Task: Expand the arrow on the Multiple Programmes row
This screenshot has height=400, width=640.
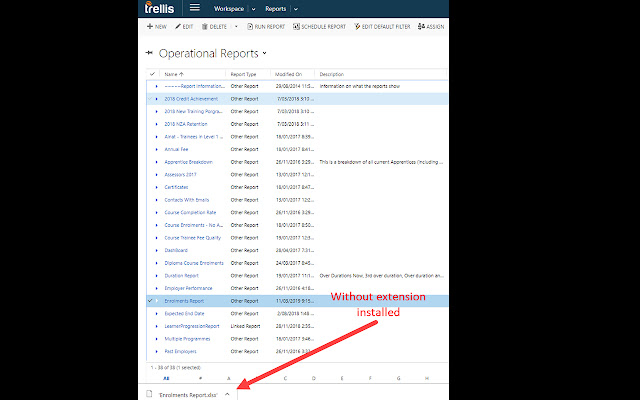Action: click(x=156, y=339)
